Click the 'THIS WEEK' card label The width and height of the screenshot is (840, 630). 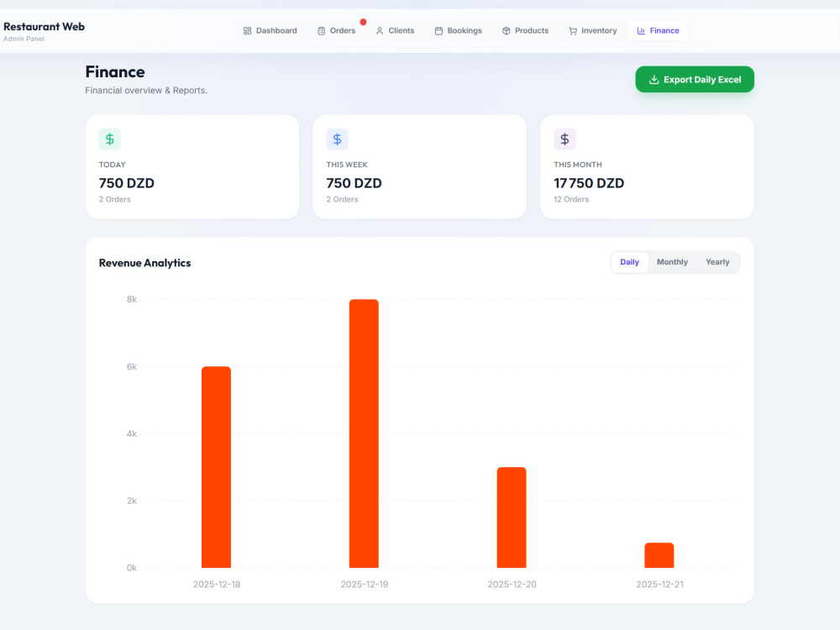347,165
